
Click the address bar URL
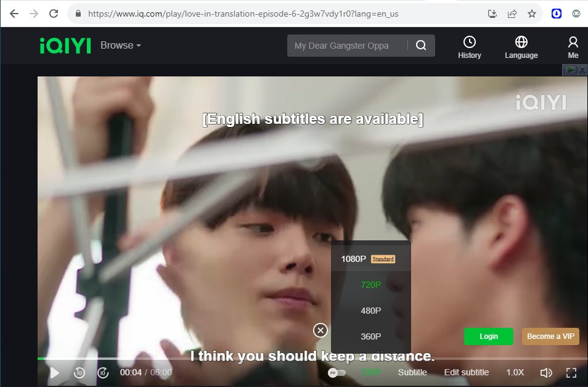(x=243, y=14)
